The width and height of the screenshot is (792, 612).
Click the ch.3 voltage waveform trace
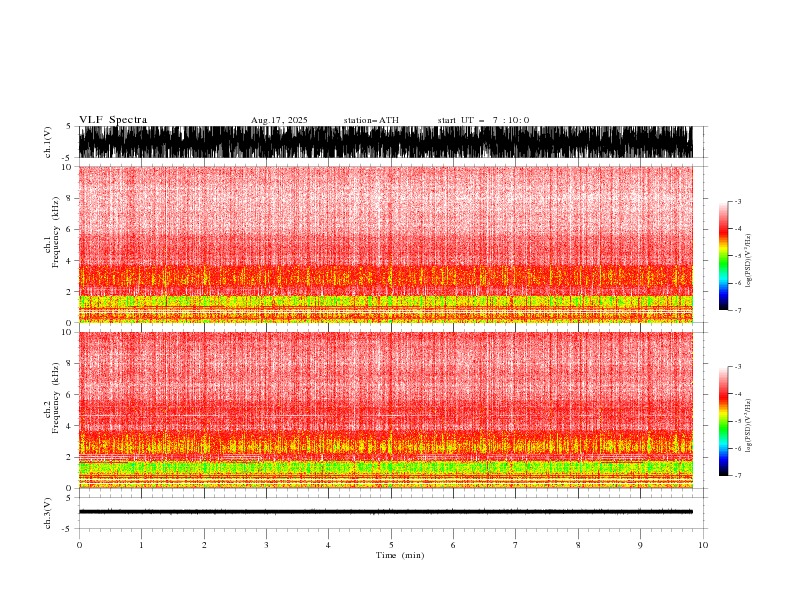[386, 512]
